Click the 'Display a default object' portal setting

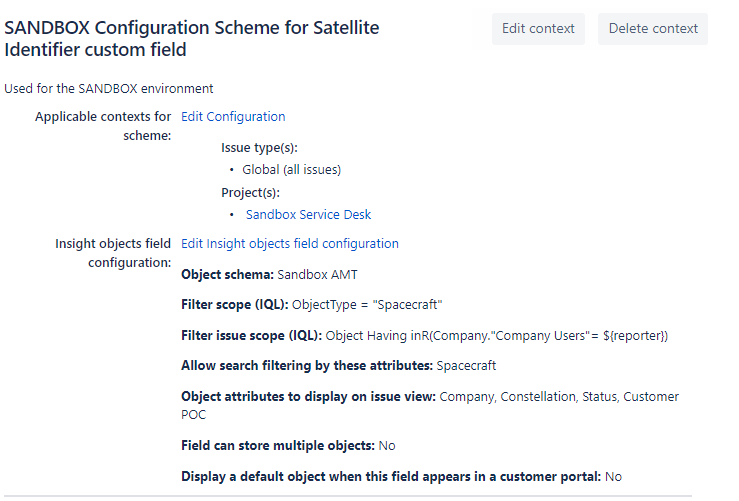[x=390, y=477]
